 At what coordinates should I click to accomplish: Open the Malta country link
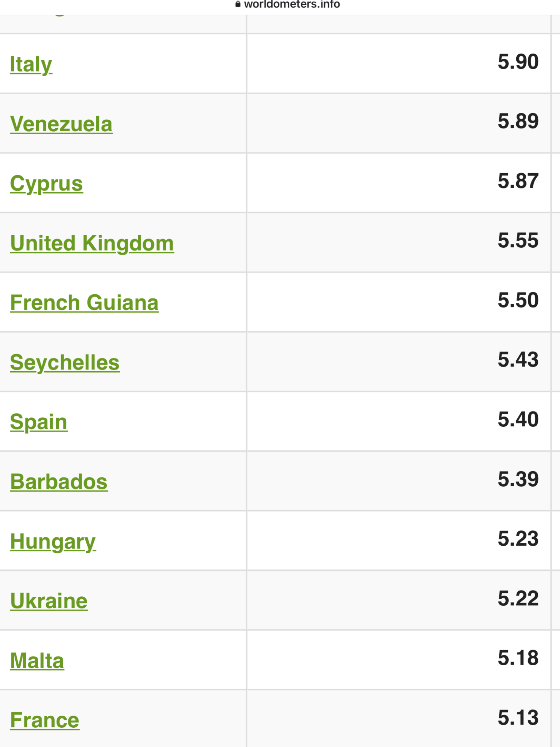[x=37, y=661]
